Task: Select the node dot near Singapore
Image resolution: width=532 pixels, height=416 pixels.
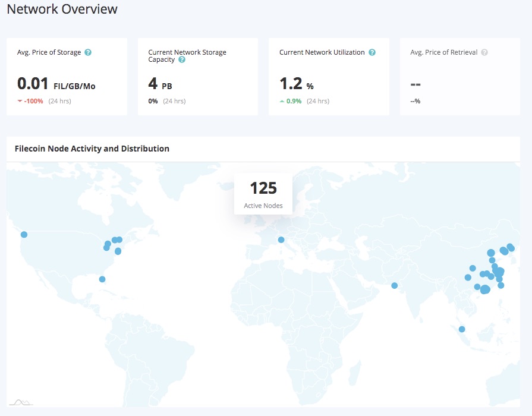Action: click(462, 329)
